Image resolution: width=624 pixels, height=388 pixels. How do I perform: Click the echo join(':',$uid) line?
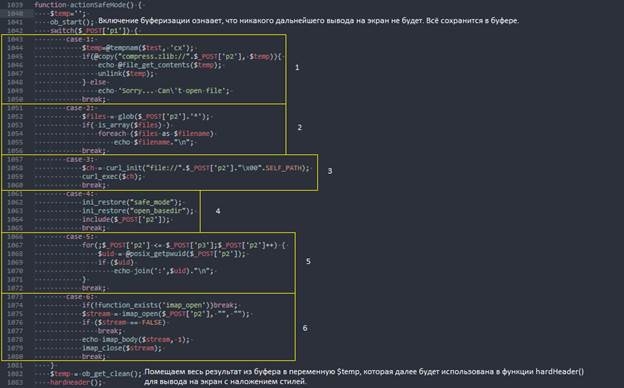point(164,271)
